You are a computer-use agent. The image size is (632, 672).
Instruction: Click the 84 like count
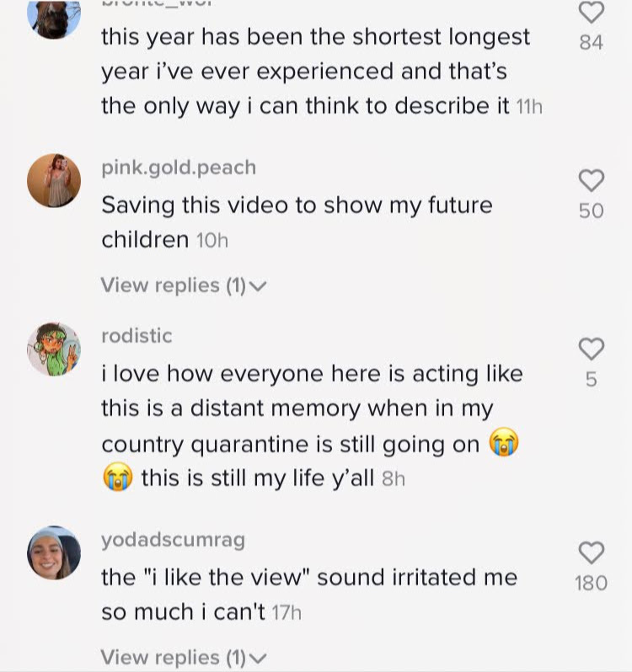point(592,41)
